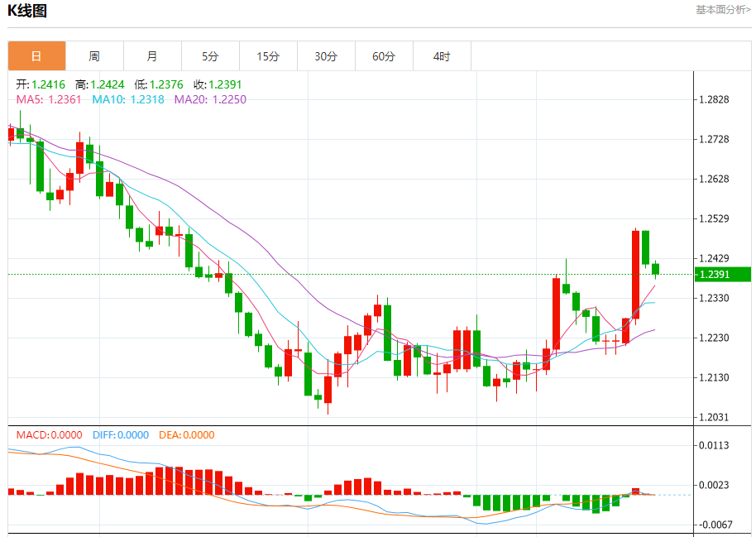
Task: Click the MA5 indicator label
Action: point(49,99)
